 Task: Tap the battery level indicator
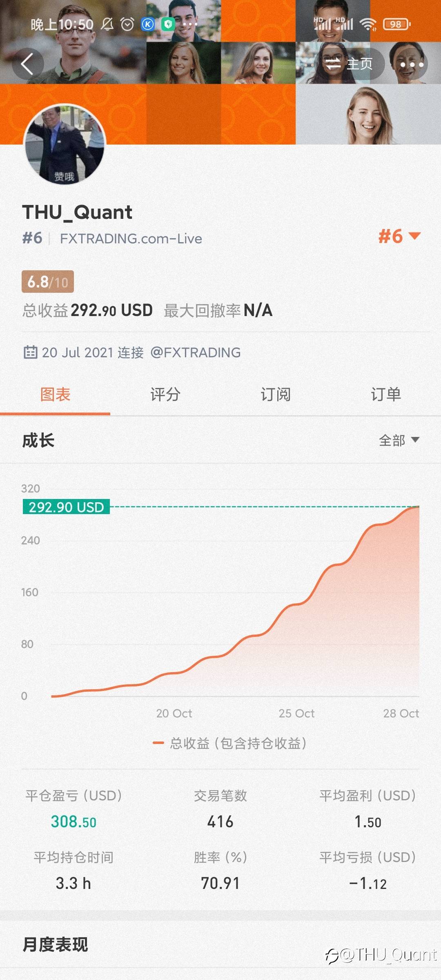396,24
